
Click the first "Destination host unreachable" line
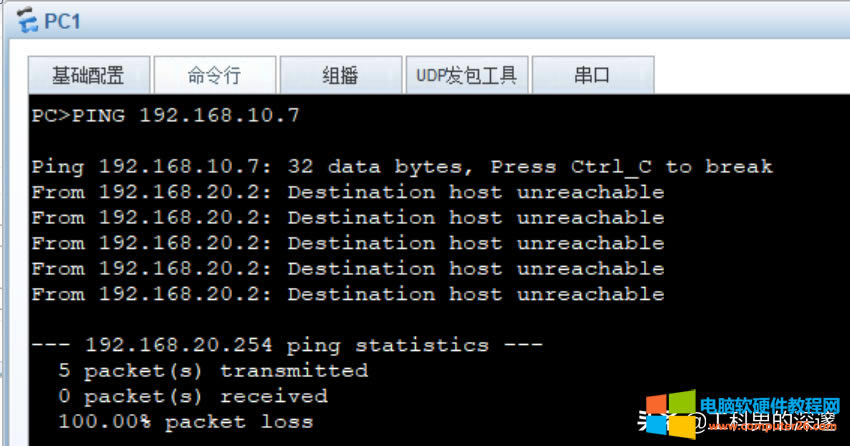[x=347, y=192]
